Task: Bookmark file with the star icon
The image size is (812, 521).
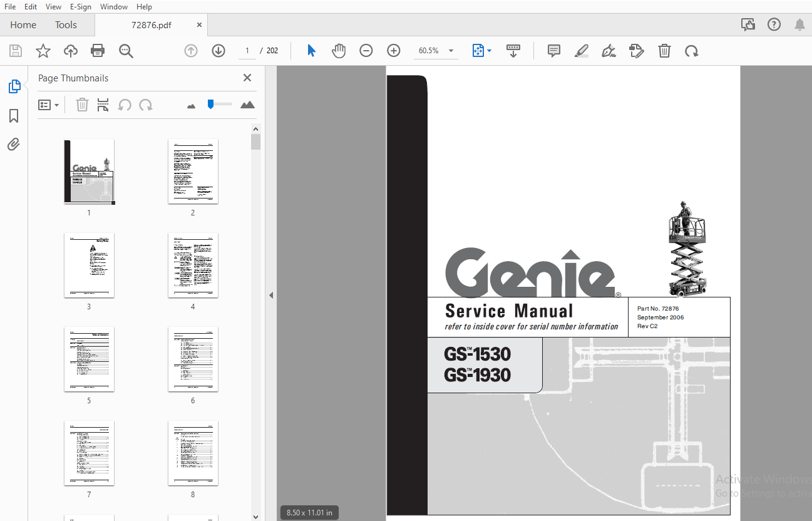Action: tap(43, 51)
